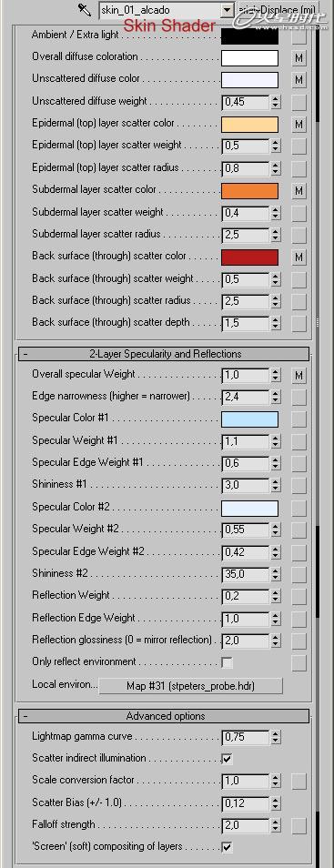Toggle 'Screen' (soft) compositing of layers checkbox
334x868 pixels.
pos(228,847)
